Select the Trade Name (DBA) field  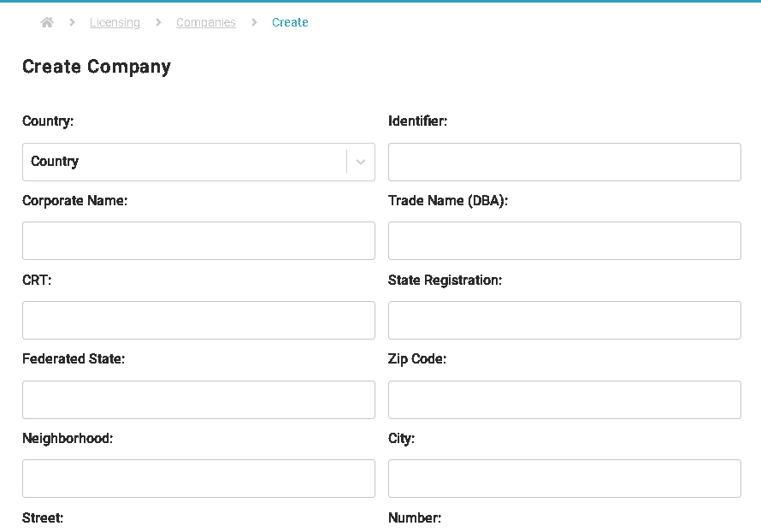point(563,240)
